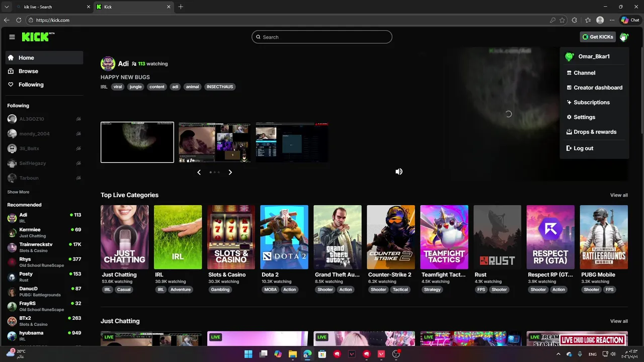Click the mondy_2004 offline icon
Viewport: 644px width, 362px height.
[x=78, y=134]
